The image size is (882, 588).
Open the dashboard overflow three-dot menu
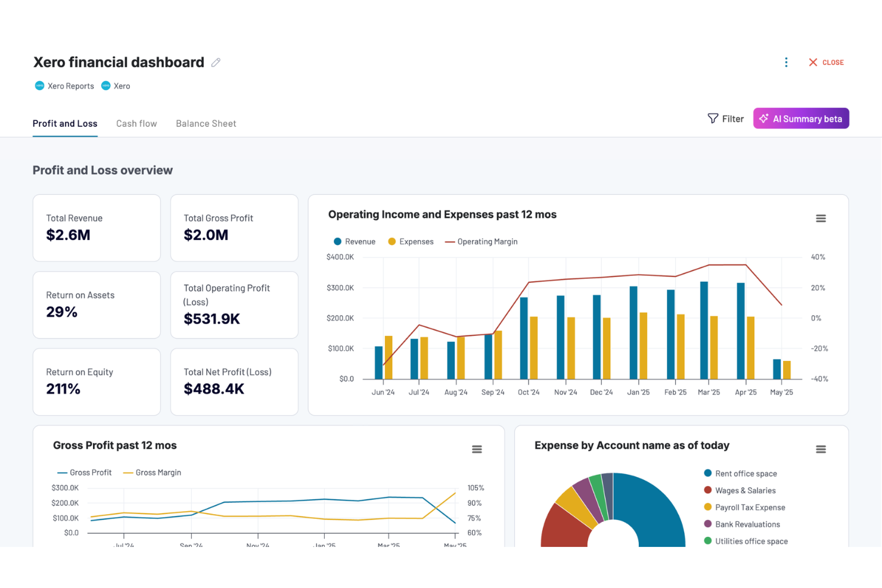click(x=786, y=62)
